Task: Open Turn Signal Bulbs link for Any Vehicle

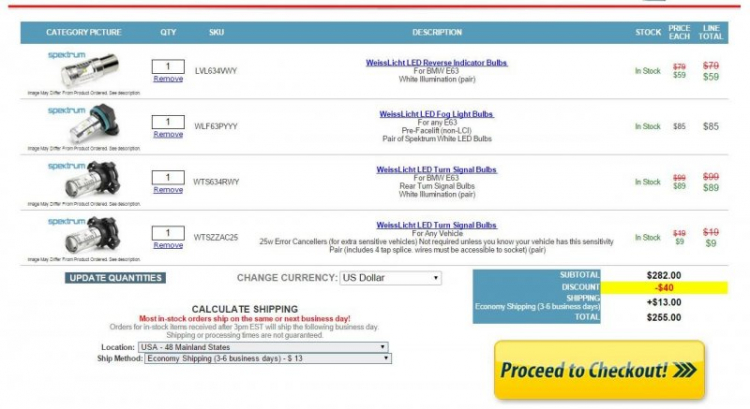Action: point(436,225)
